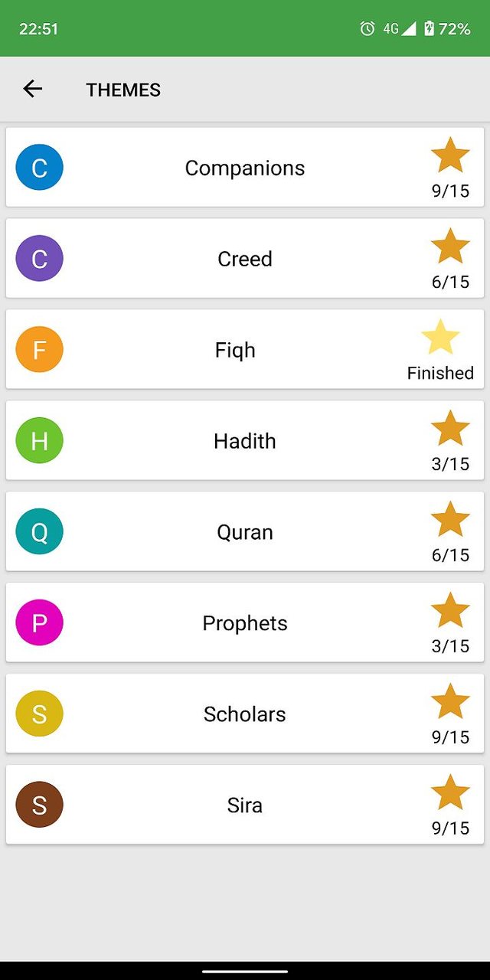Open the Prophets theme
The width and height of the screenshot is (490, 980).
[244, 622]
